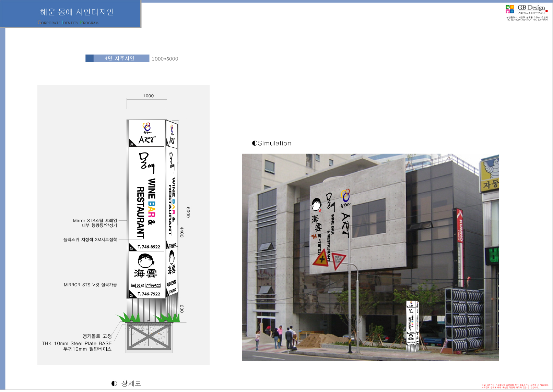Click the 600 vertical dimension near the base
The width and height of the screenshot is (553, 392).
(182, 309)
